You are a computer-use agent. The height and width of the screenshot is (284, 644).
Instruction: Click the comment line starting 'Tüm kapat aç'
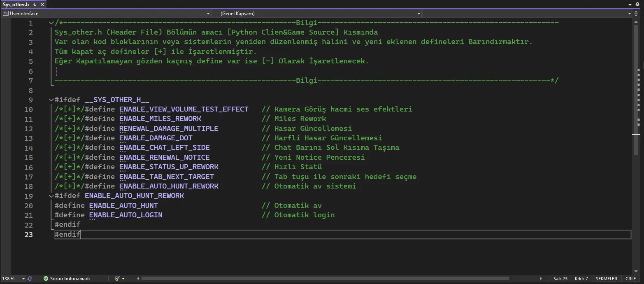pos(156,52)
